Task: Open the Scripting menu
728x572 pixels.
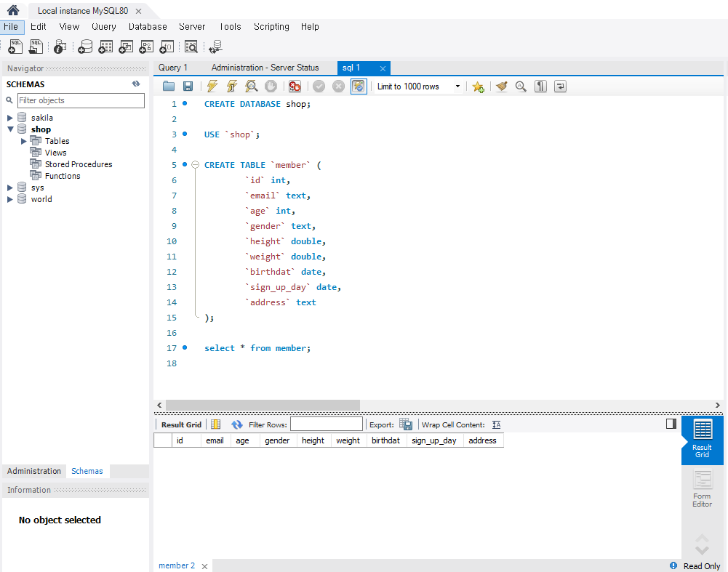Action: (x=271, y=26)
